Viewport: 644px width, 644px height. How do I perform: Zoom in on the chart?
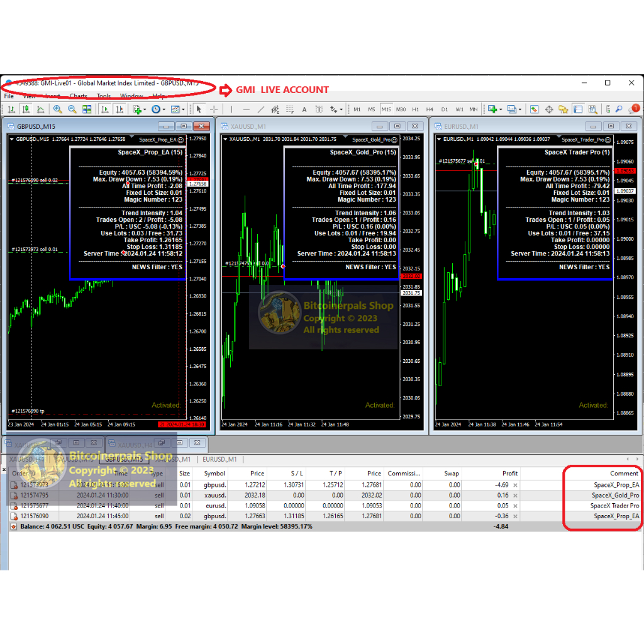coord(57,109)
